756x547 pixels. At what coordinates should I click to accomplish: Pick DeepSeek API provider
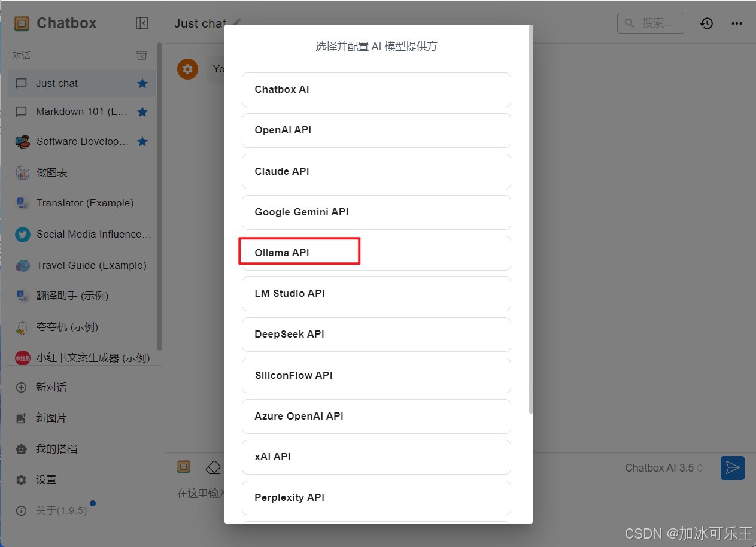pos(376,334)
